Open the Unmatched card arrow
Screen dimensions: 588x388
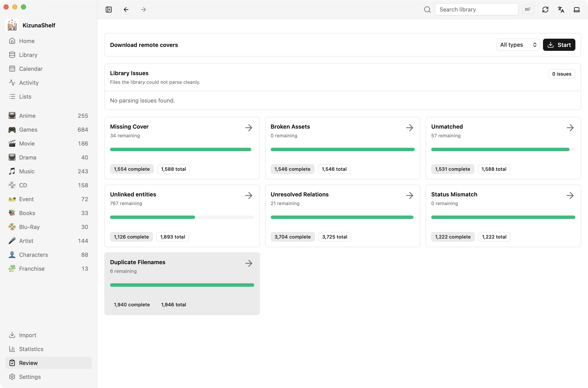[570, 128]
